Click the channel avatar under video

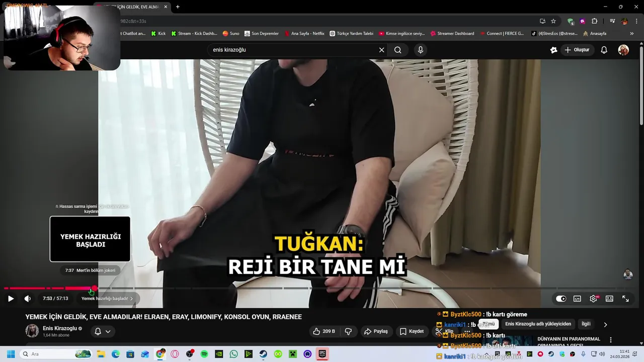pos(32,331)
